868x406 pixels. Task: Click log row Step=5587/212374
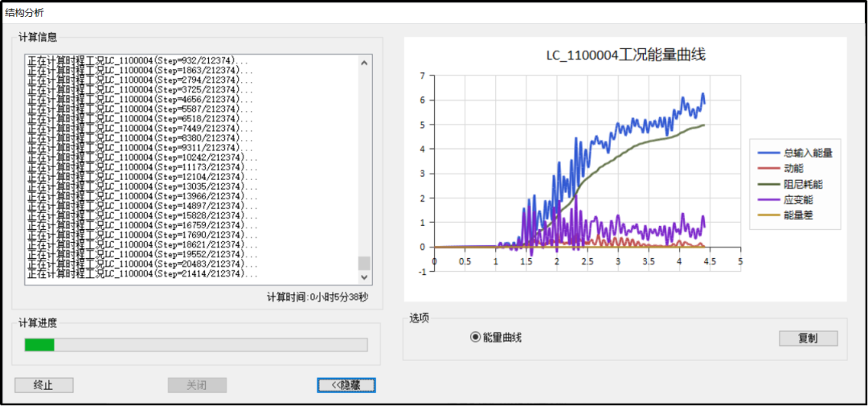pos(141,109)
